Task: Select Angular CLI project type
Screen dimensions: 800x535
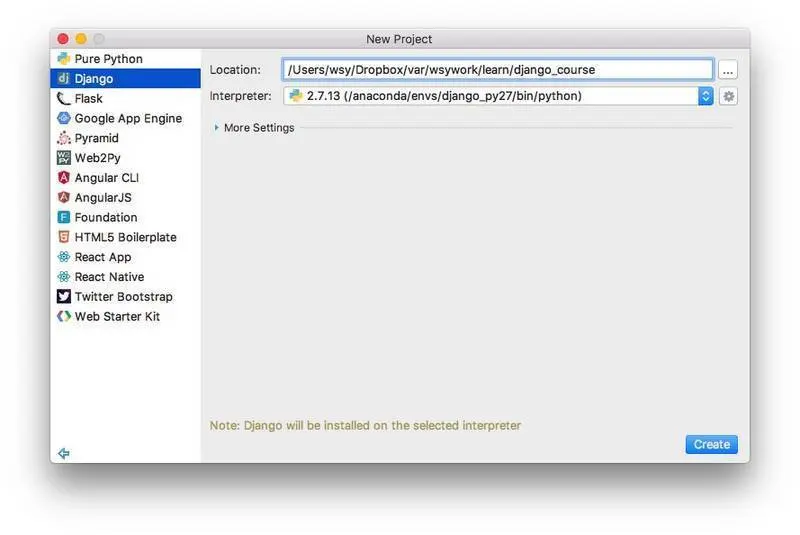Action: tap(126, 177)
